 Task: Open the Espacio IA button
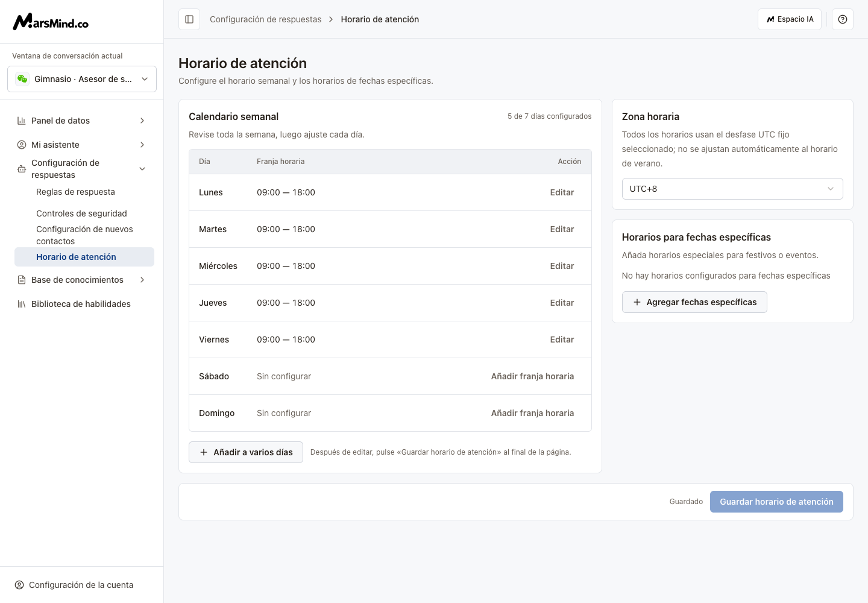point(790,19)
